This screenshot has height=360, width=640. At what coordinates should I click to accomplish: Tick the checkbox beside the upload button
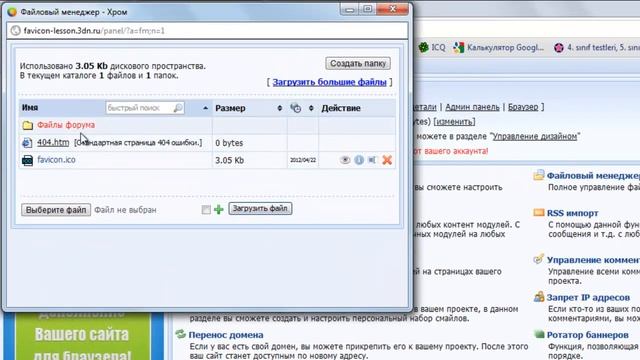pos(206,210)
